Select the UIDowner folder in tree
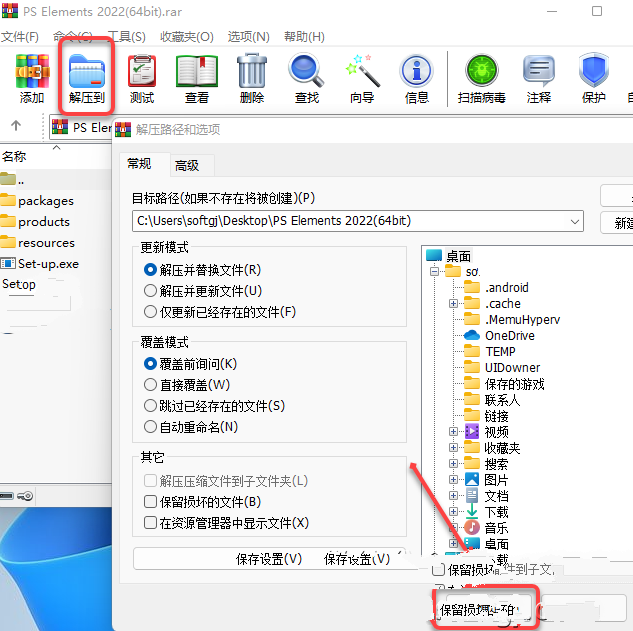 point(502,368)
